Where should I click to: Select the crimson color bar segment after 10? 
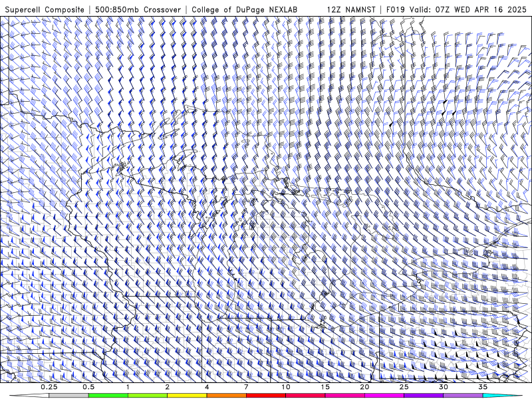(x=305, y=396)
